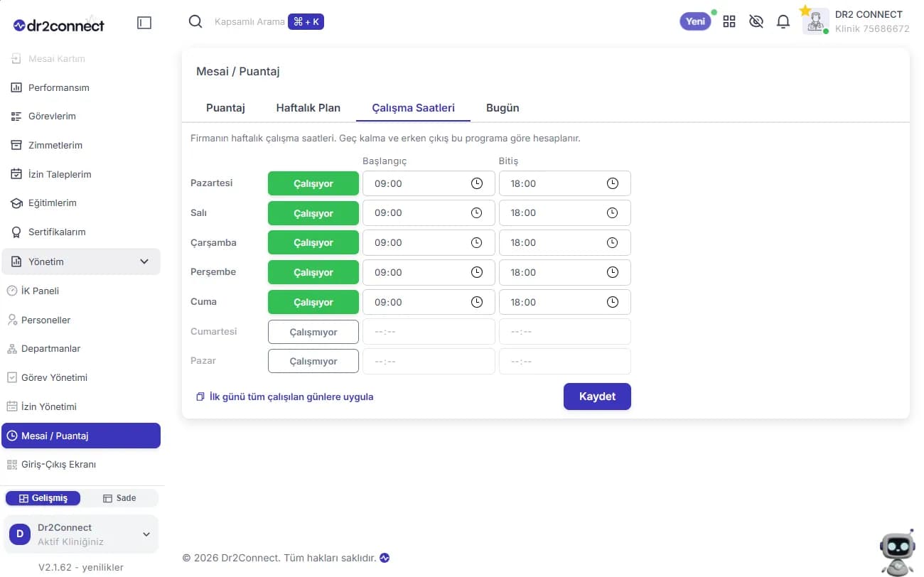The height and width of the screenshot is (577, 924).
Task: Click the clock icon in Pazartesi start time
Action: pyautogui.click(x=477, y=183)
